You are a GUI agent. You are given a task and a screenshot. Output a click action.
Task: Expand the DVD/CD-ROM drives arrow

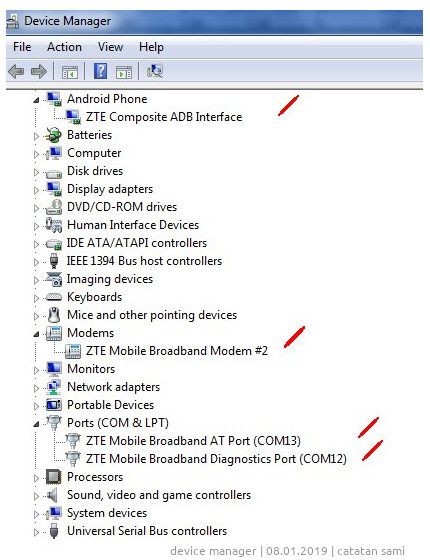tap(36, 208)
